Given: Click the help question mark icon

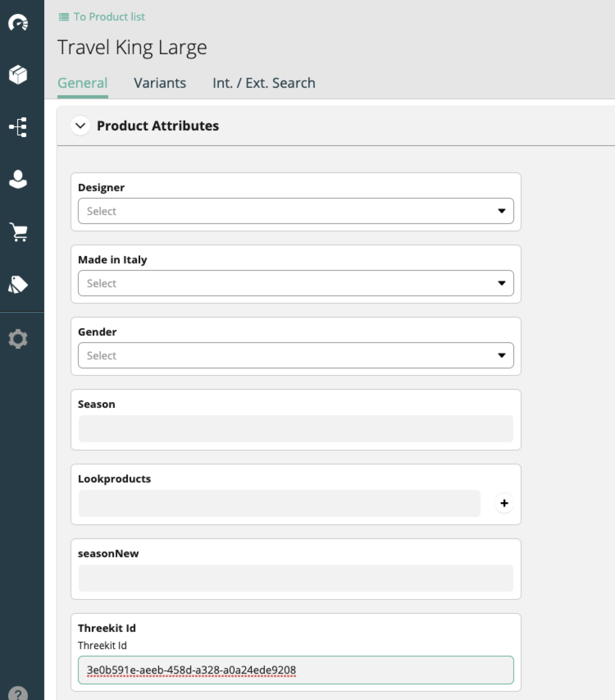Looking at the screenshot, I should [x=18, y=693].
